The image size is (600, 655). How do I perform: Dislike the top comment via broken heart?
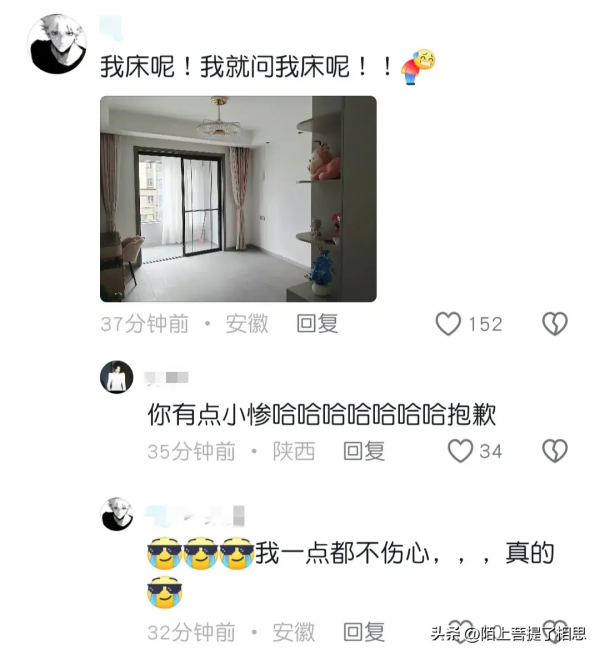tap(554, 324)
